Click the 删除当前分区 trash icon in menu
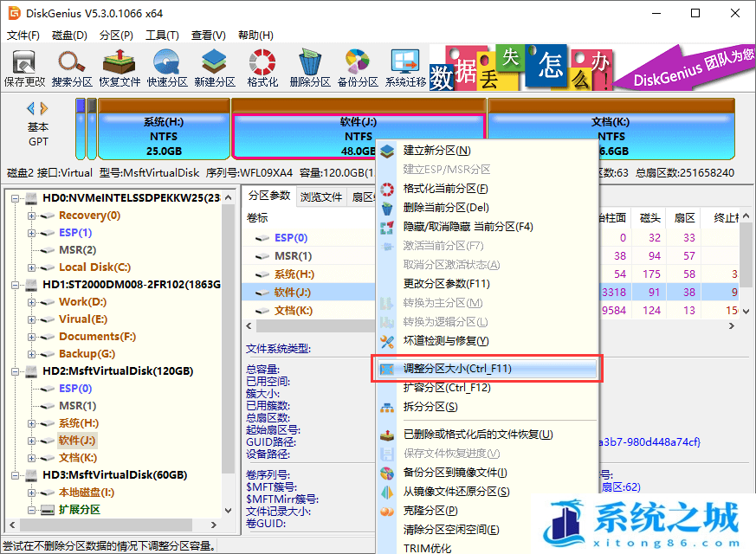The height and width of the screenshot is (554, 756). (x=387, y=208)
